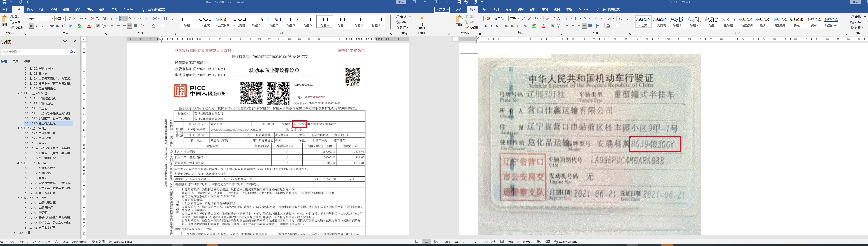Click the redo icon in the left Word window

tap(21, 2)
